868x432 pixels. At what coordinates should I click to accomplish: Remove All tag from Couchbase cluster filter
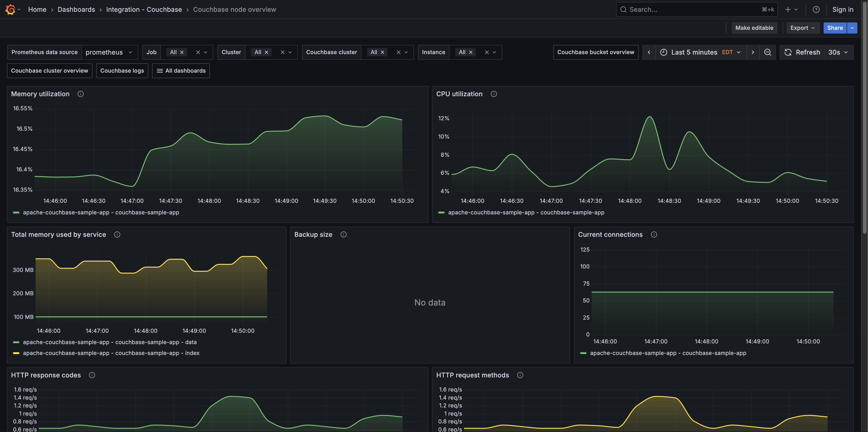(x=382, y=52)
